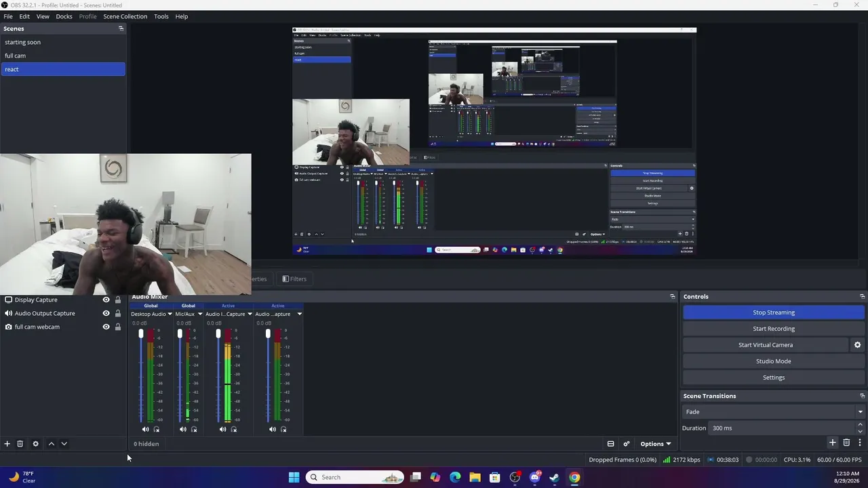Screen dimensions: 868x488
Task: Open Microsoft Edge from the taskbar
Action: tap(455, 477)
